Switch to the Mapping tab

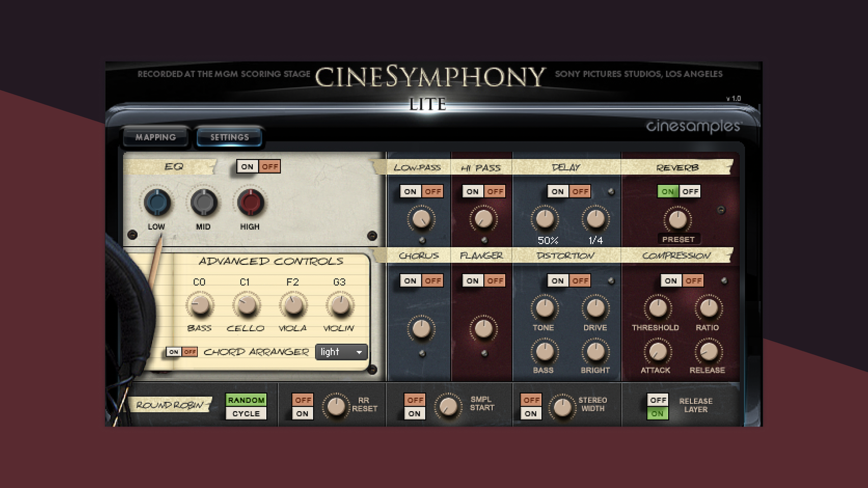click(x=156, y=136)
